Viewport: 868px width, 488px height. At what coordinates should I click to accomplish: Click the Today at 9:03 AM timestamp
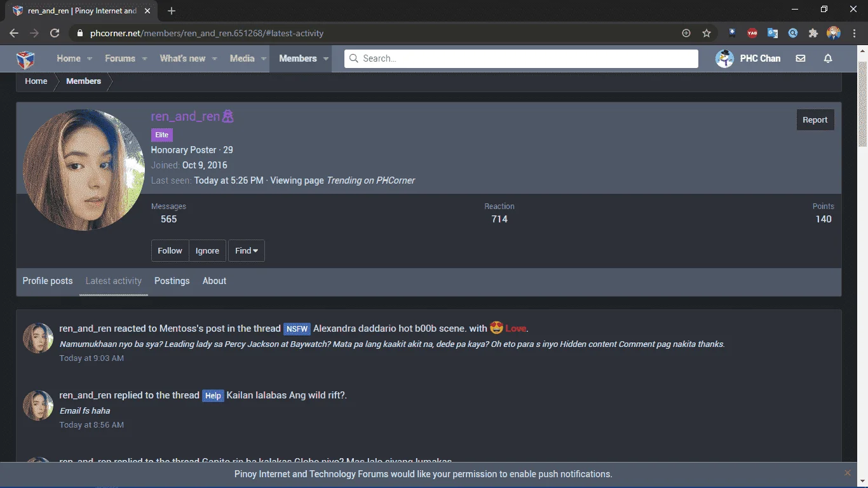click(92, 358)
